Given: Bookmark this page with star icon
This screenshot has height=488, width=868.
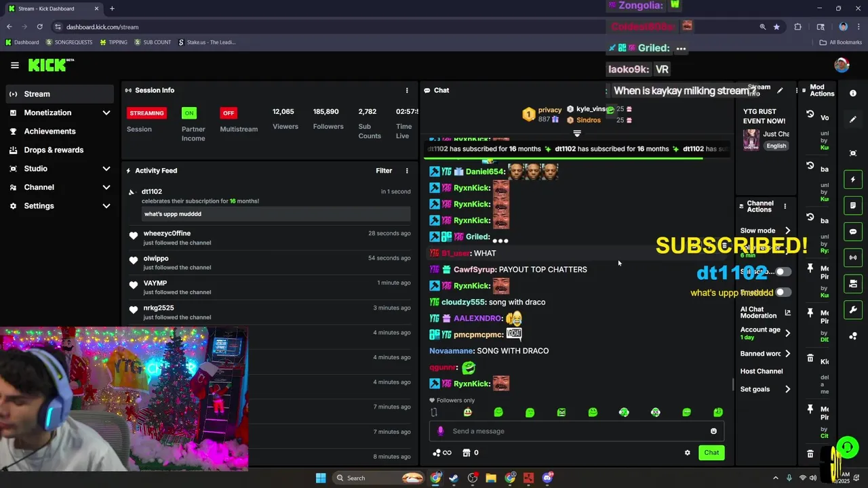Looking at the screenshot, I should pos(776,27).
